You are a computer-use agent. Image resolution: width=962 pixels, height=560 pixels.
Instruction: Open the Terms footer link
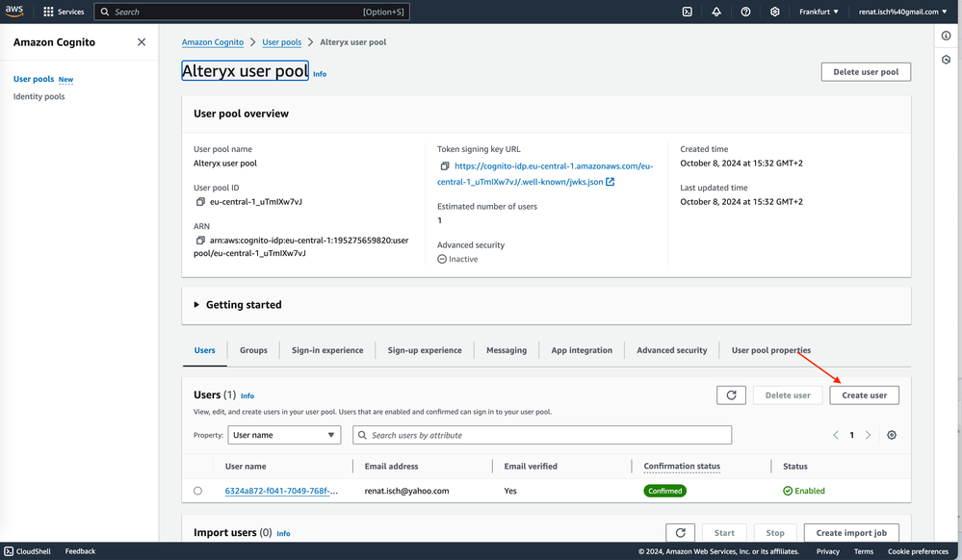(x=863, y=551)
